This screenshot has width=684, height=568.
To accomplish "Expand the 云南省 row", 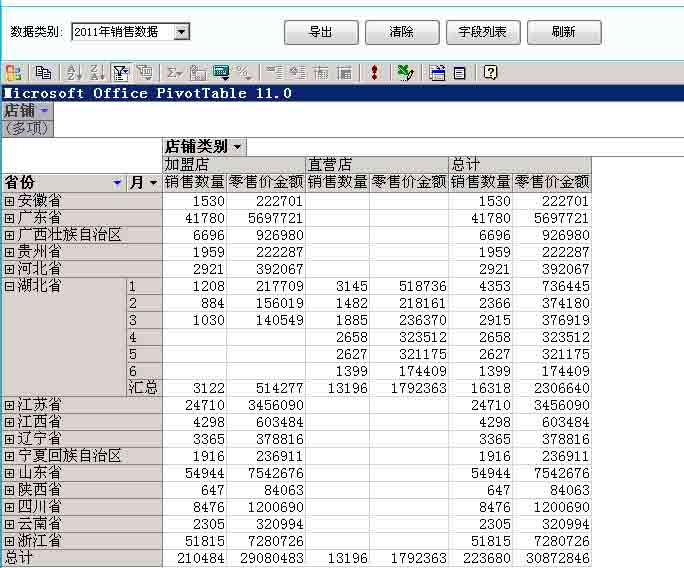I will (x=9, y=524).
